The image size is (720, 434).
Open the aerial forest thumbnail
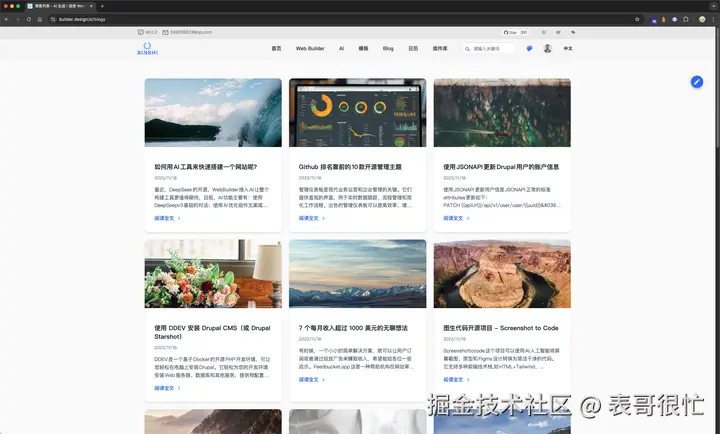(x=502, y=113)
